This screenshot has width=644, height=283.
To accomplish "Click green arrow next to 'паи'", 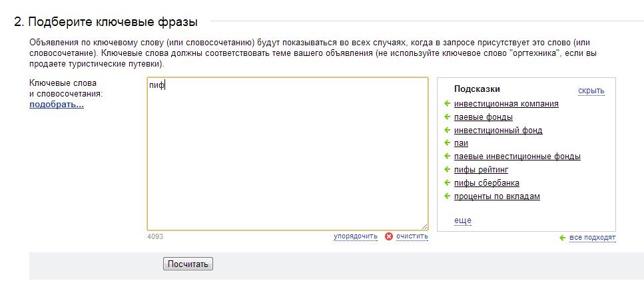I will tap(448, 143).
